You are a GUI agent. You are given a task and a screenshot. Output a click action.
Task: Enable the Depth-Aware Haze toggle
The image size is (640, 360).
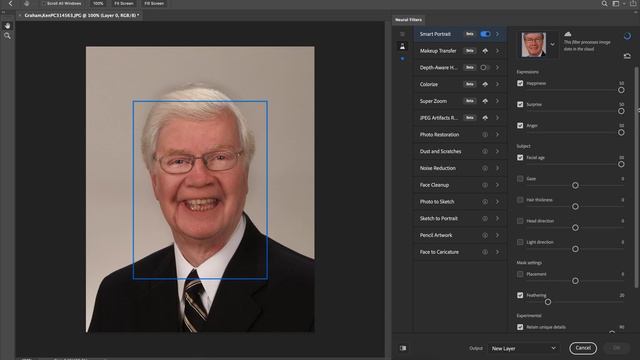click(484, 68)
